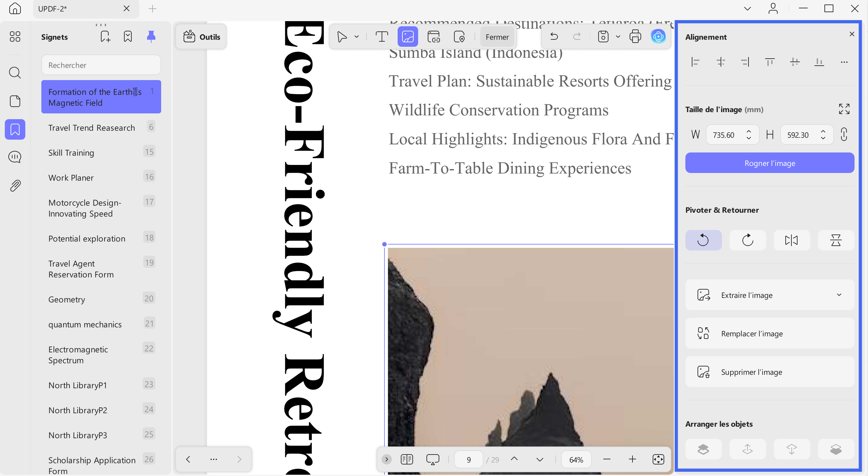Redo the last action
Screen dimensions: 868x476
[x=577, y=37]
